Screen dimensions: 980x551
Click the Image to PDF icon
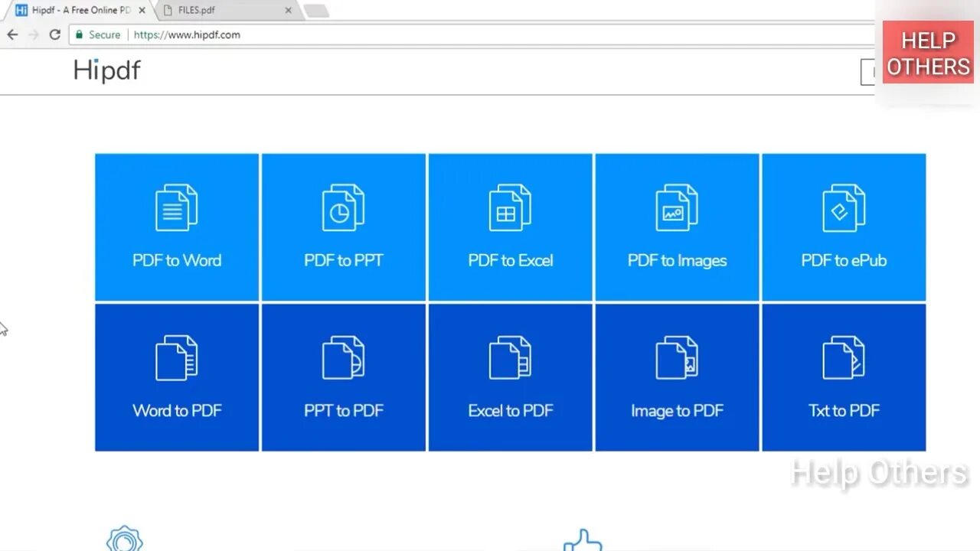[677, 357]
